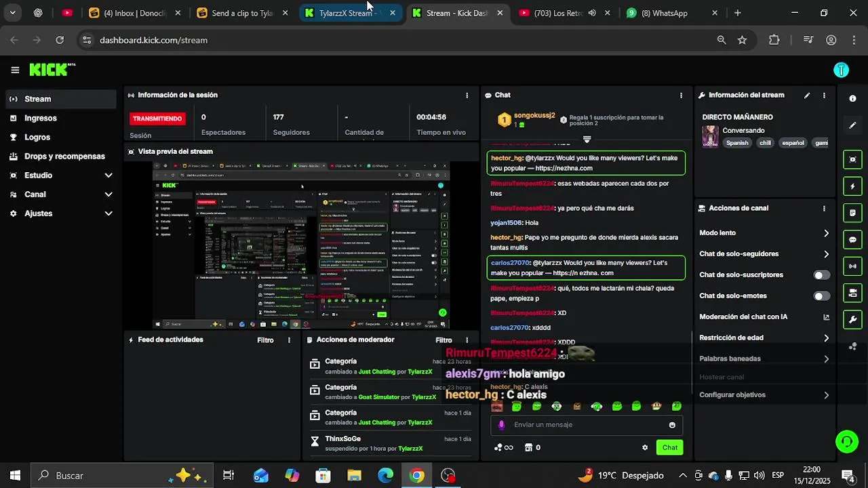Image resolution: width=868 pixels, height=488 pixels.
Task: Open stream information three-dot menu
Action: [x=824, y=96]
